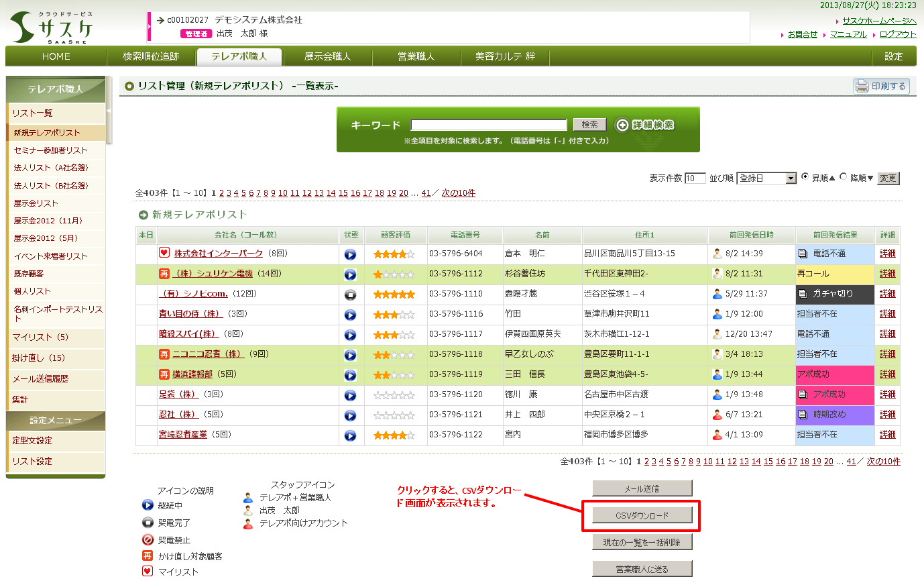This screenshot has width=924, height=585.
Task: Open 詳細 link for 青い目の侍 row
Action: (887, 314)
